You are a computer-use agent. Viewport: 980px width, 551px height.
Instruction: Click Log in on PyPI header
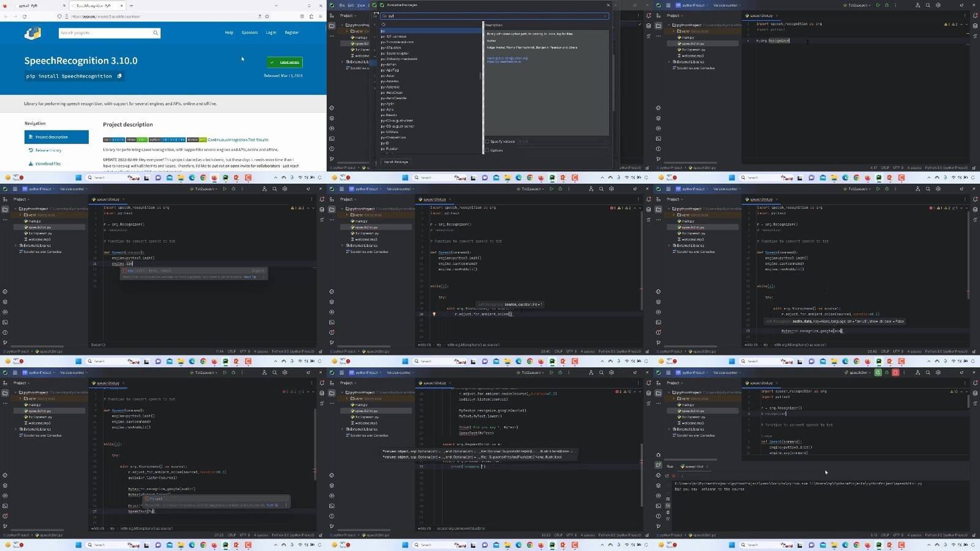coord(271,32)
